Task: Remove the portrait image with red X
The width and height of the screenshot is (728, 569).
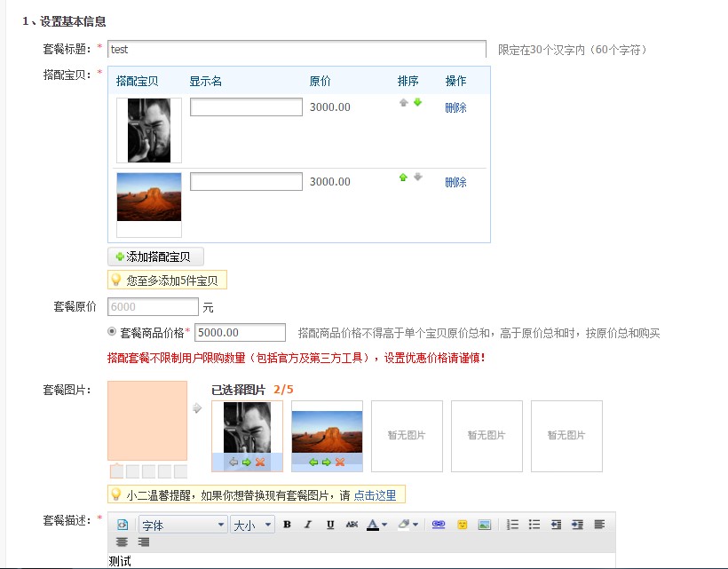Action: (260, 462)
